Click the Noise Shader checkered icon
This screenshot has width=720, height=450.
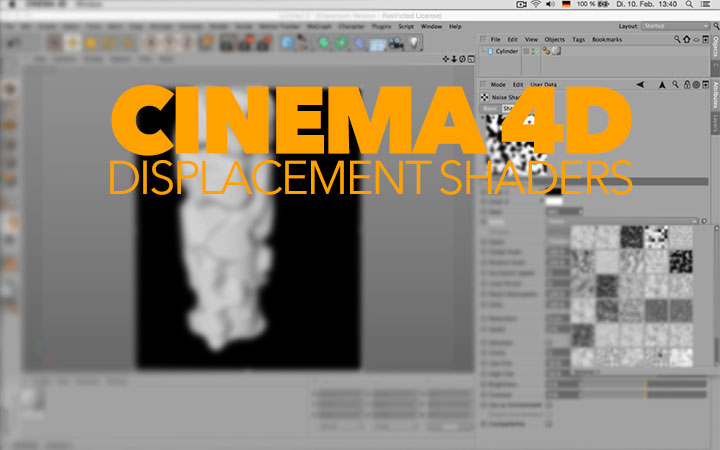(x=484, y=97)
